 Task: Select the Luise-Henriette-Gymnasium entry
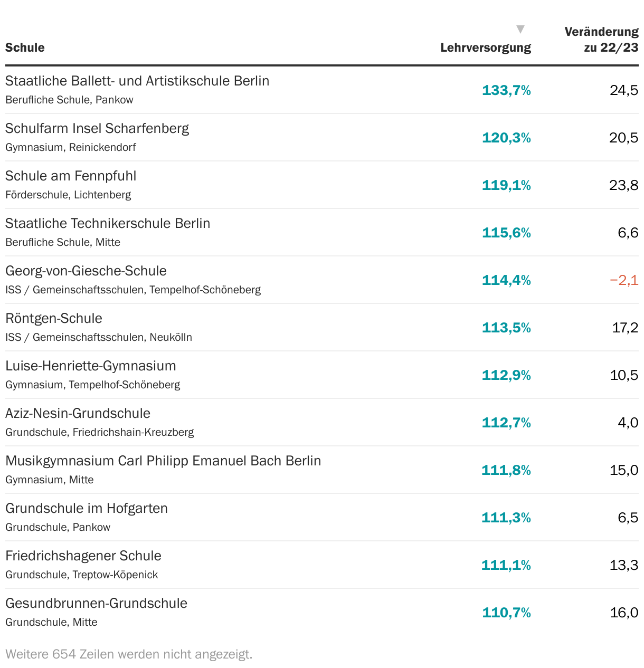[x=91, y=366]
